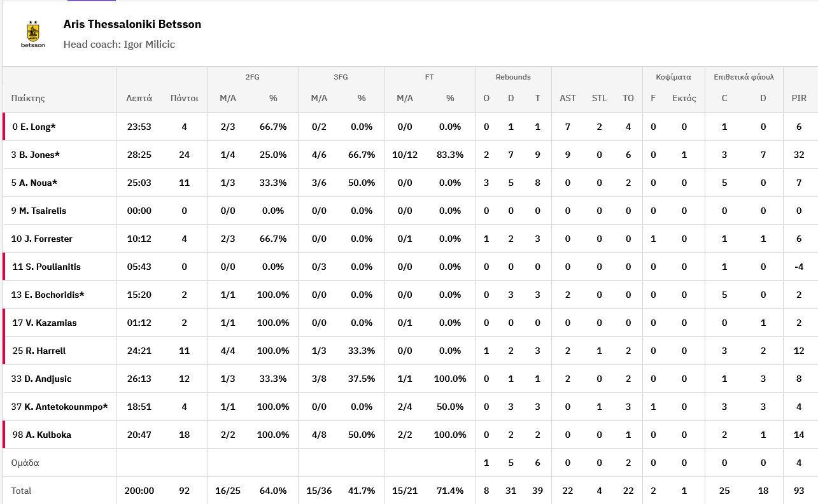Open E. Bochoridis player link
Viewport: 818px width, 504px height.
[54, 295]
